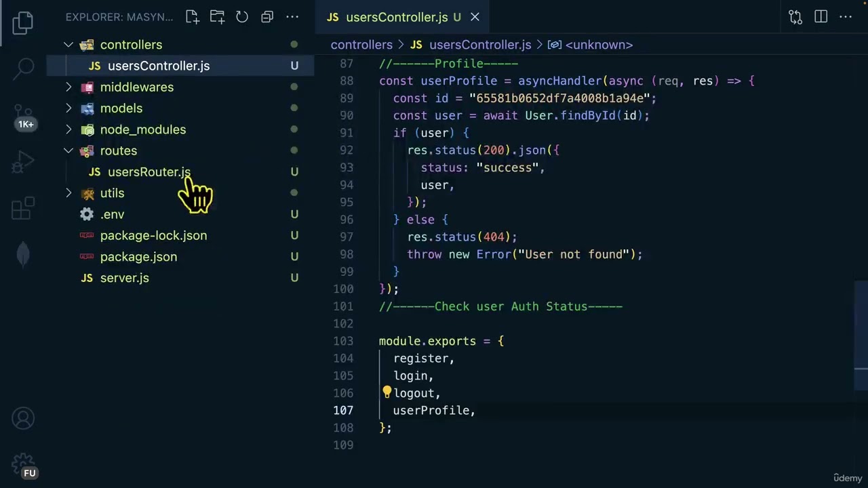Click the controllers folder icon

click(x=87, y=45)
